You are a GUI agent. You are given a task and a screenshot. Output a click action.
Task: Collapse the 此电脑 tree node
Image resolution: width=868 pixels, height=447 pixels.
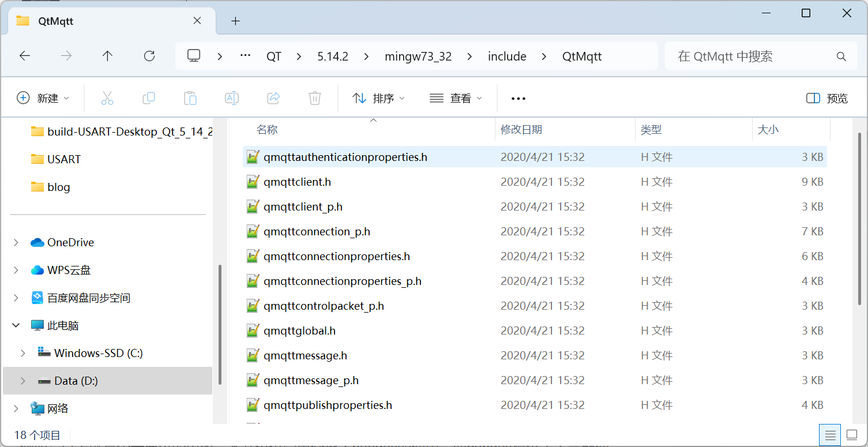16,326
